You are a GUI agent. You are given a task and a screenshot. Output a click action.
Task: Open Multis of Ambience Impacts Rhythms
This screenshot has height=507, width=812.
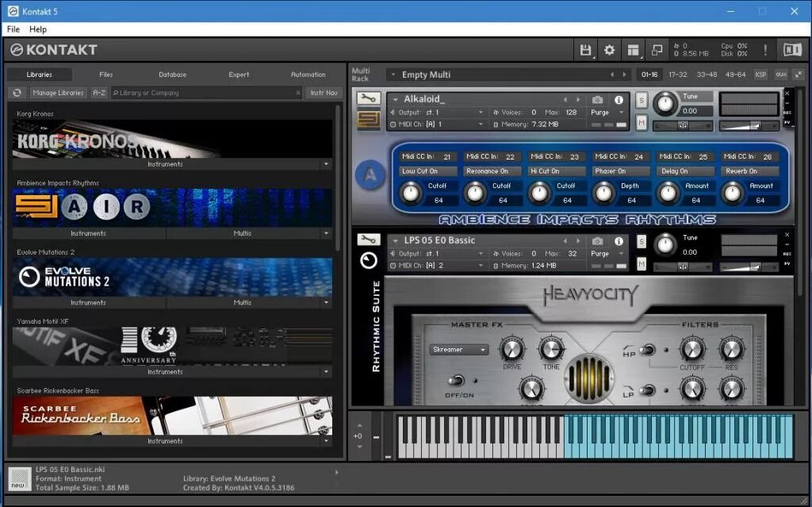pos(243,234)
